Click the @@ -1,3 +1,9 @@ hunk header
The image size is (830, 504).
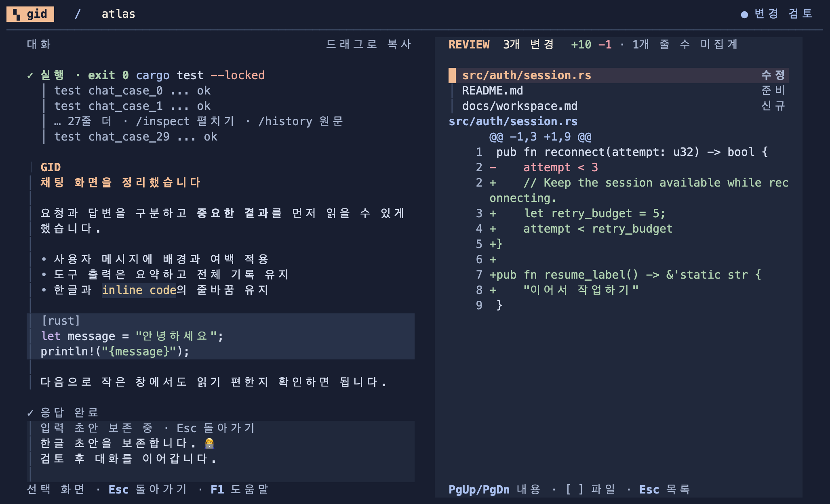click(540, 137)
